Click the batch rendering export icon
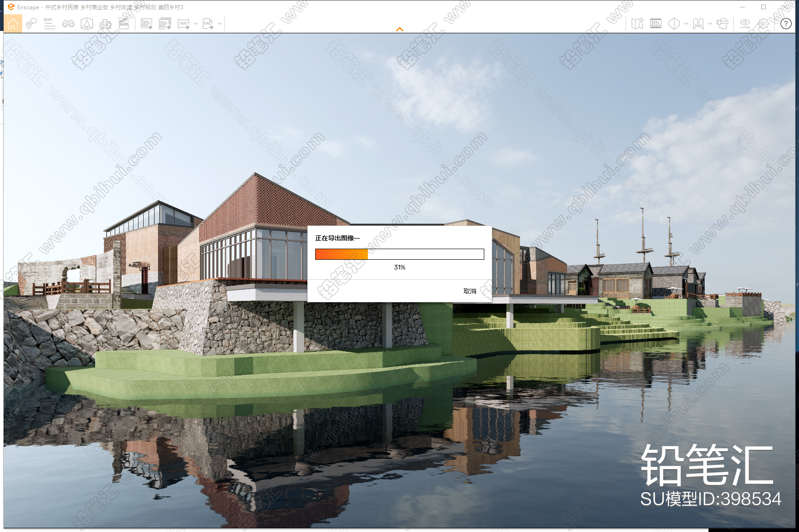799x532 pixels. (165, 24)
